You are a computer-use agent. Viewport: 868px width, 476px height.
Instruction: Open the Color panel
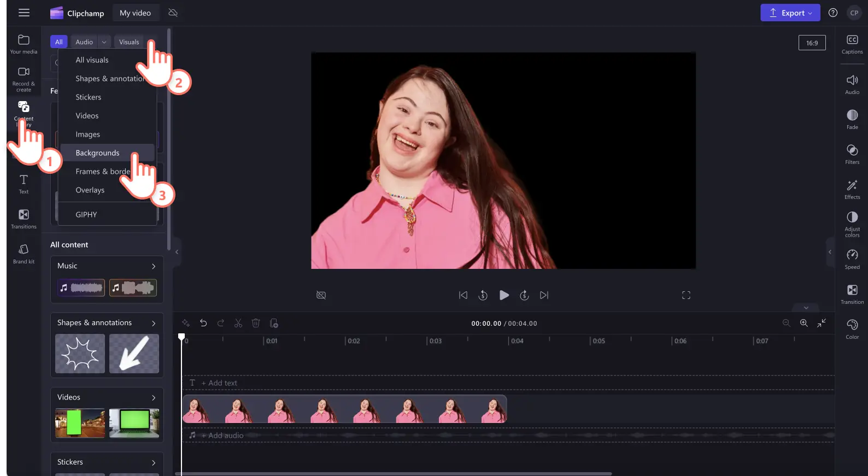(852, 330)
